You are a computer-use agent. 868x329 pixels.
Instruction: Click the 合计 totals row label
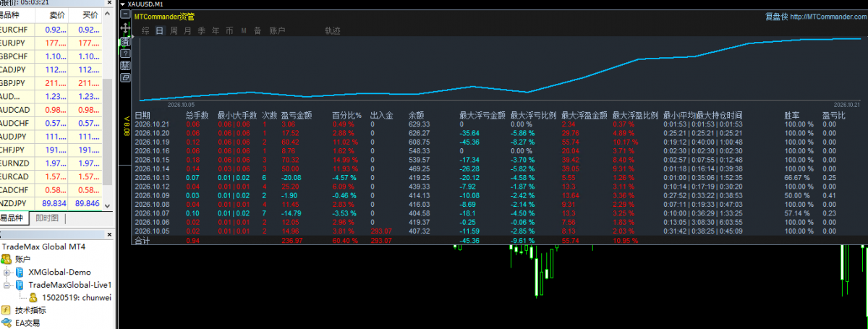[x=142, y=240]
